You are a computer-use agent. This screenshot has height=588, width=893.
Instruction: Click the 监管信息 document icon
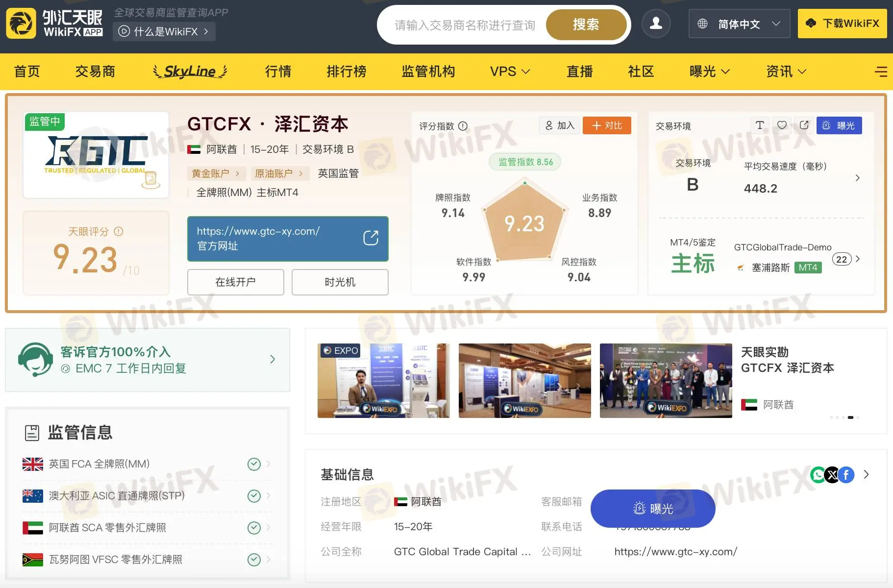point(32,433)
